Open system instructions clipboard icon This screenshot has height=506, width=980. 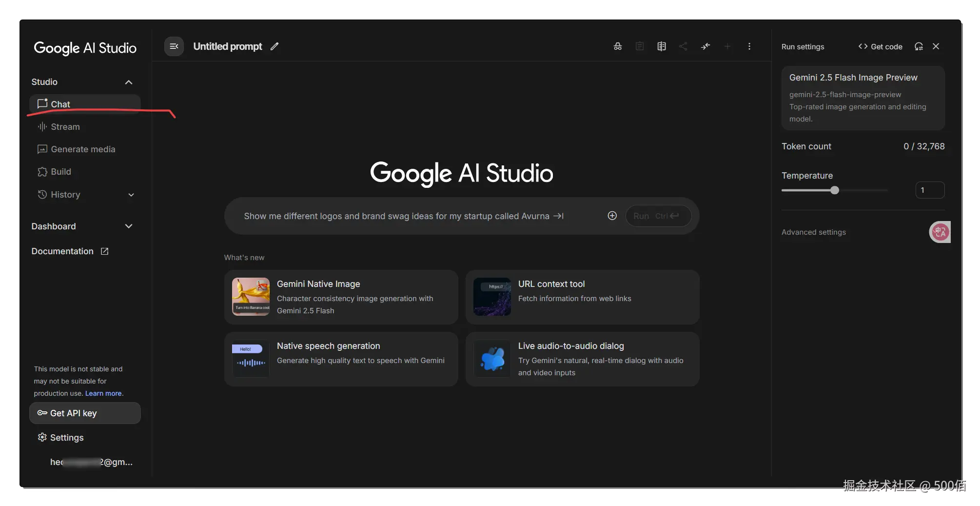640,46
